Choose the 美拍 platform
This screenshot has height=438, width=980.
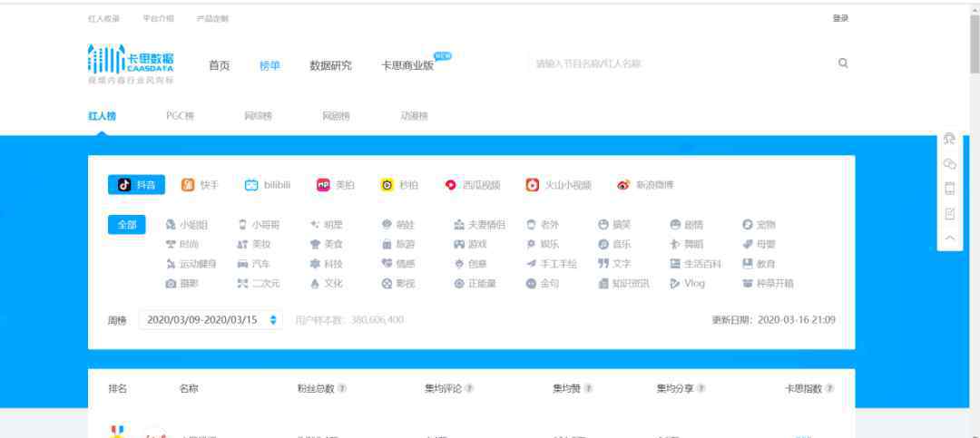click(336, 185)
